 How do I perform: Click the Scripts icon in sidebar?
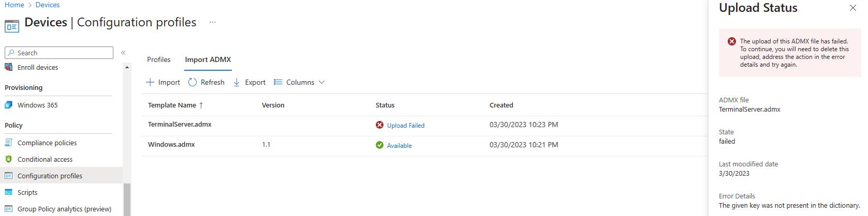[9, 192]
